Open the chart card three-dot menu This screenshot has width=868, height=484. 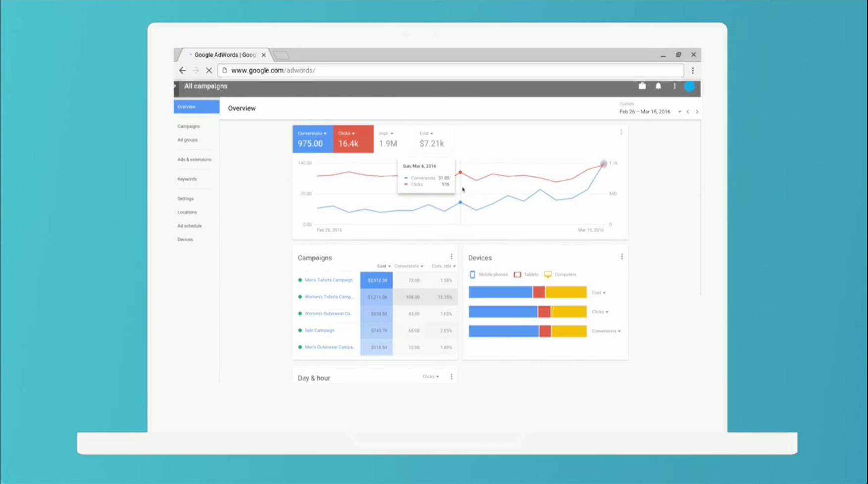coord(621,133)
